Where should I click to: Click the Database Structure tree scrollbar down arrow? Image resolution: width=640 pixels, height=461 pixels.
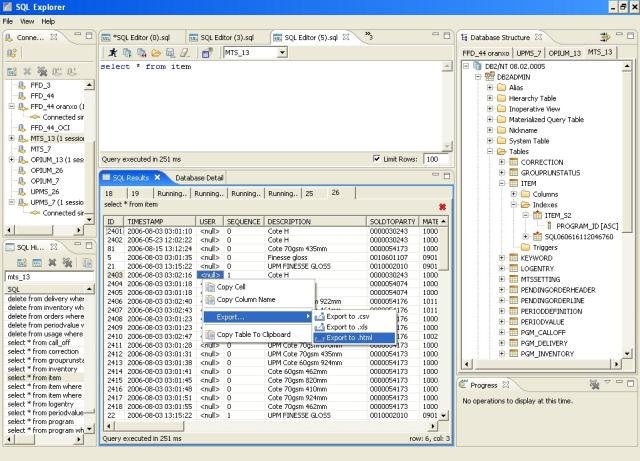tap(627, 354)
